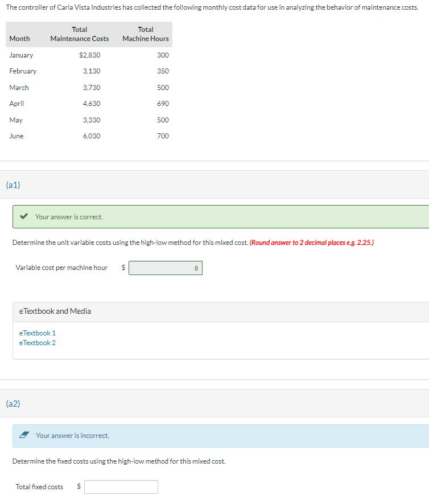
Task: Click the 700 machine hours cell
Action: (x=163, y=136)
